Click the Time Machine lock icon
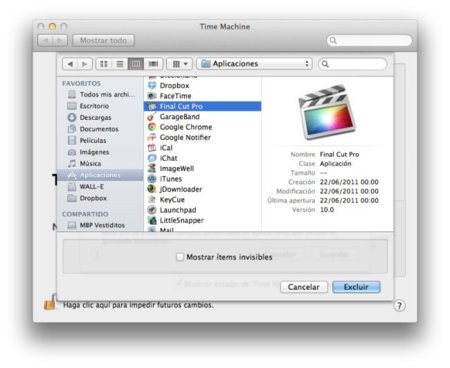 [50, 302]
